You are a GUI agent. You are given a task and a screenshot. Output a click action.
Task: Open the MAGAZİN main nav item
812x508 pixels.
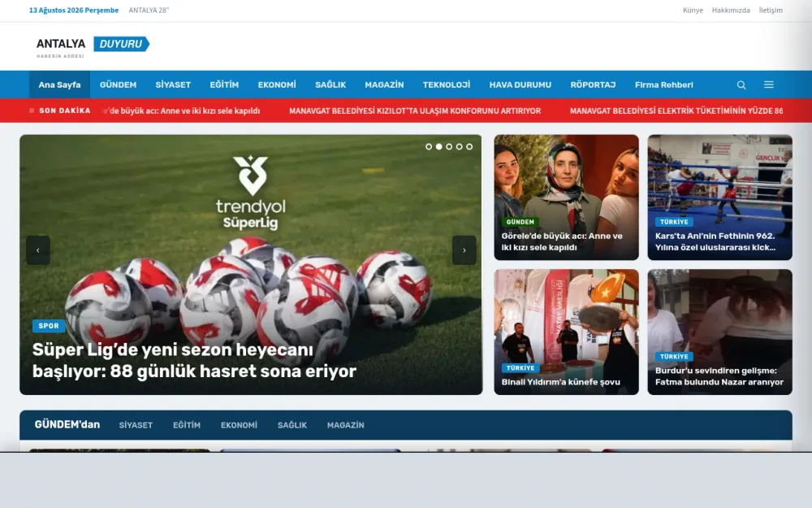pyautogui.click(x=384, y=85)
